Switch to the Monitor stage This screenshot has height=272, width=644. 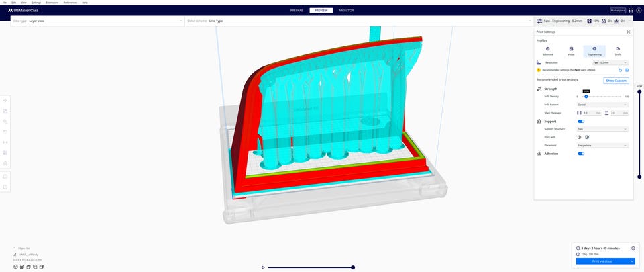pos(346,10)
